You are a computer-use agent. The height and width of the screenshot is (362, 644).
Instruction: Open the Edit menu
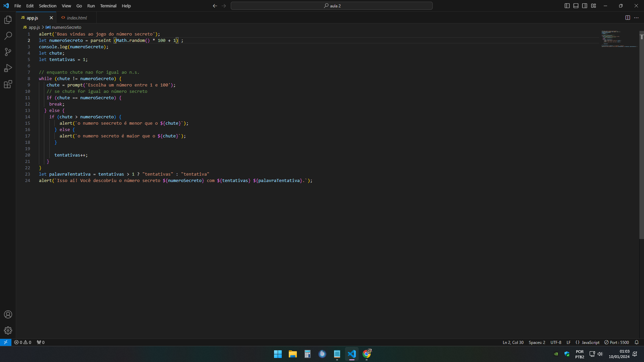point(30,6)
